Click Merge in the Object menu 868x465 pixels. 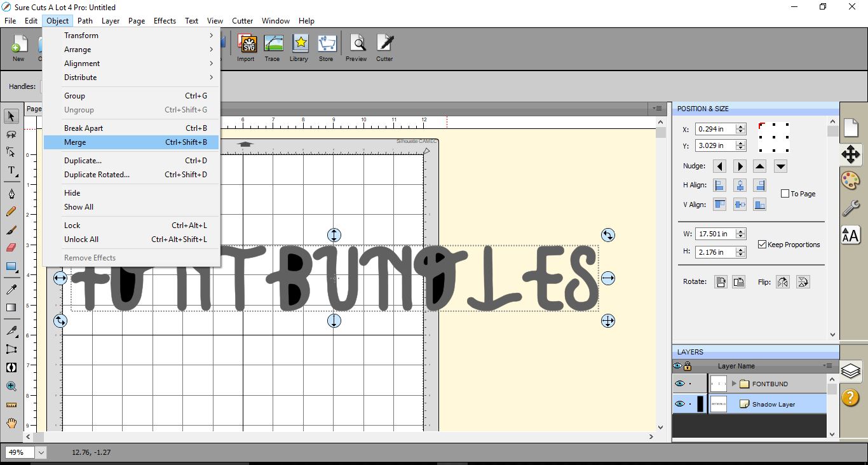pos(131,142)
